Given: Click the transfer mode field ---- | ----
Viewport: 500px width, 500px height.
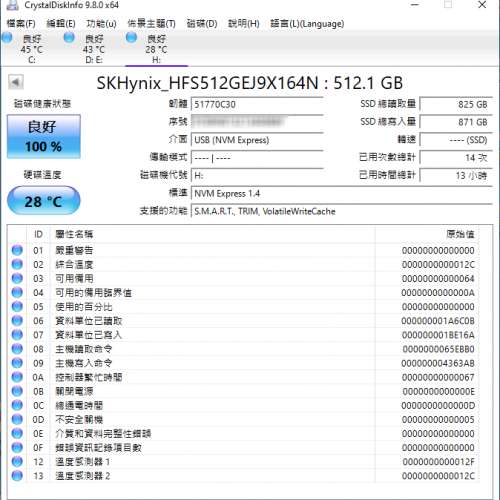Looking at the screenshot, I should pyautogui.click(x=257, y=158).
